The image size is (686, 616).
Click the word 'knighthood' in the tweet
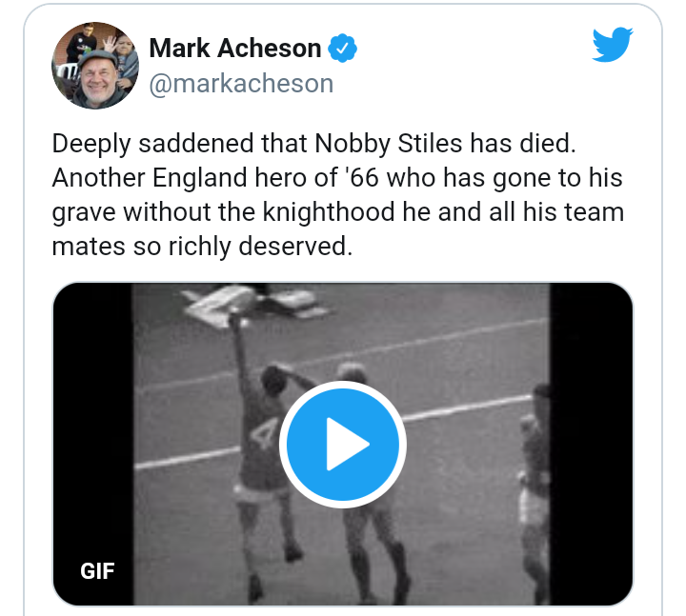[329, 212]
